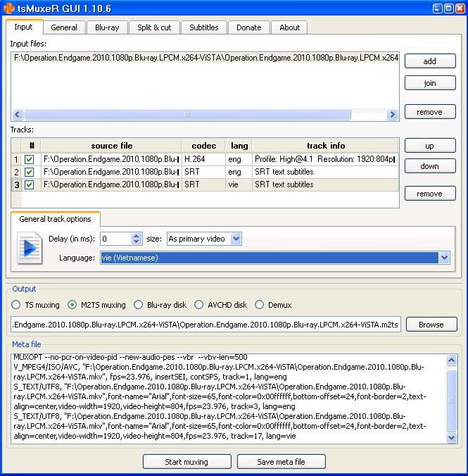The width and height of the screenshot is (468, 476).
Task: Uncheck track 2 eng SRT checkbox
Action: point(29,172)
